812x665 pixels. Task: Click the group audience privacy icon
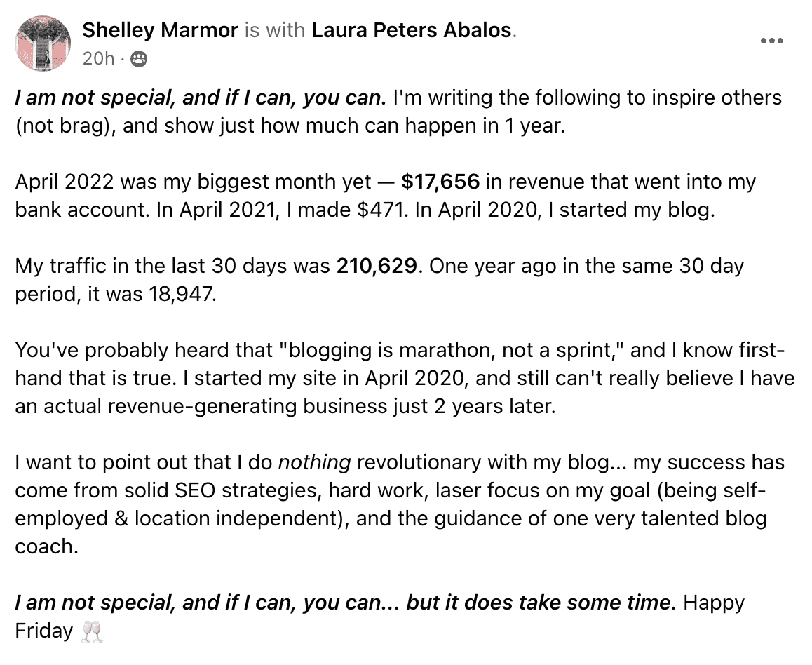pos(138,59)
